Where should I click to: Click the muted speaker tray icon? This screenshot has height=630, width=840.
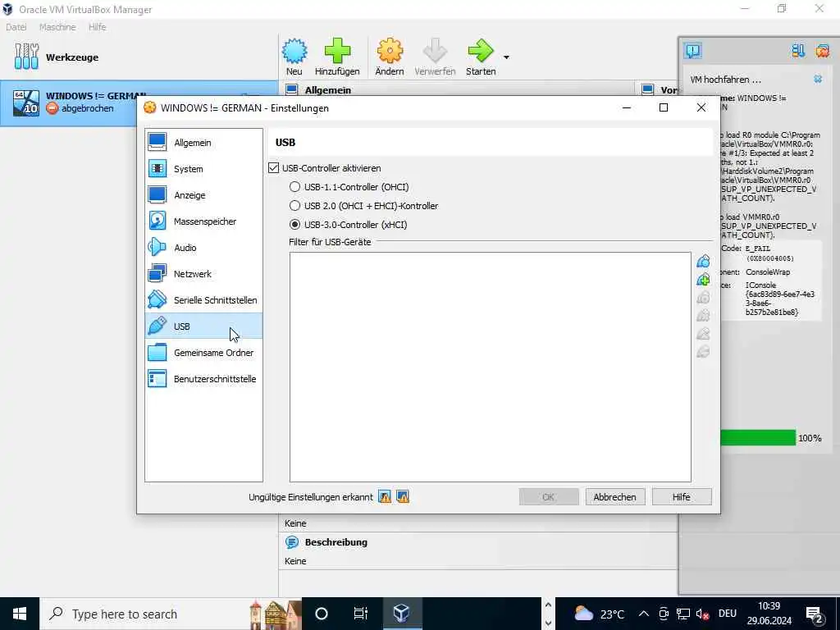tap(702, 614)
